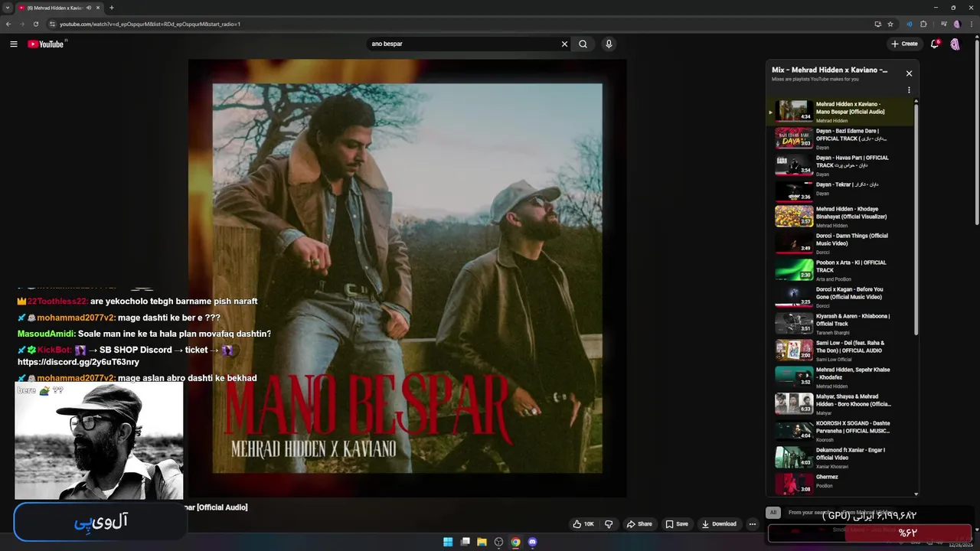Like the video (10K)
Screen dimensions: 980x551
583,524
